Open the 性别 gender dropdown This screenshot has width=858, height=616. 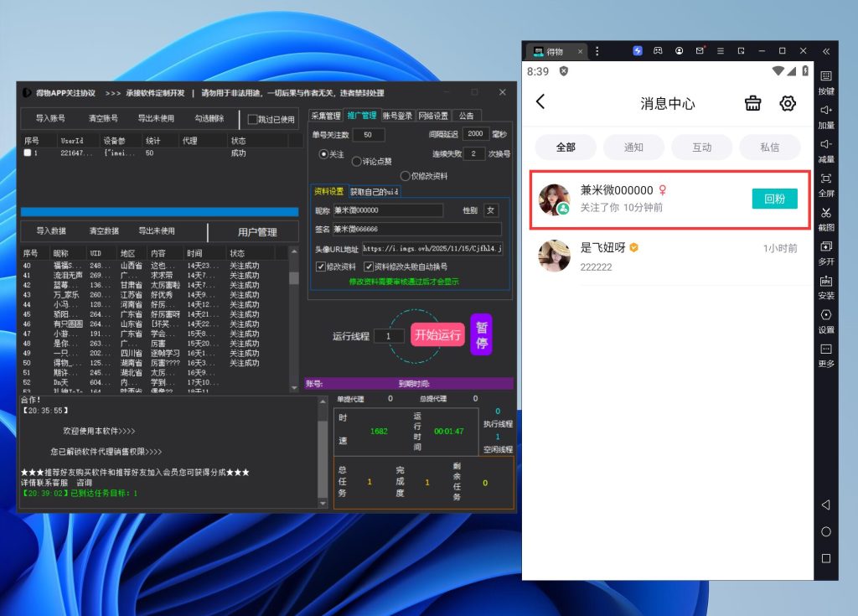click(491, 210)
